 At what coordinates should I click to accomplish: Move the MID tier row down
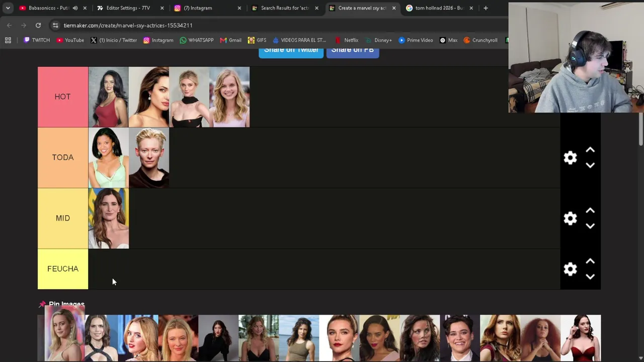(x=590, y=226)
